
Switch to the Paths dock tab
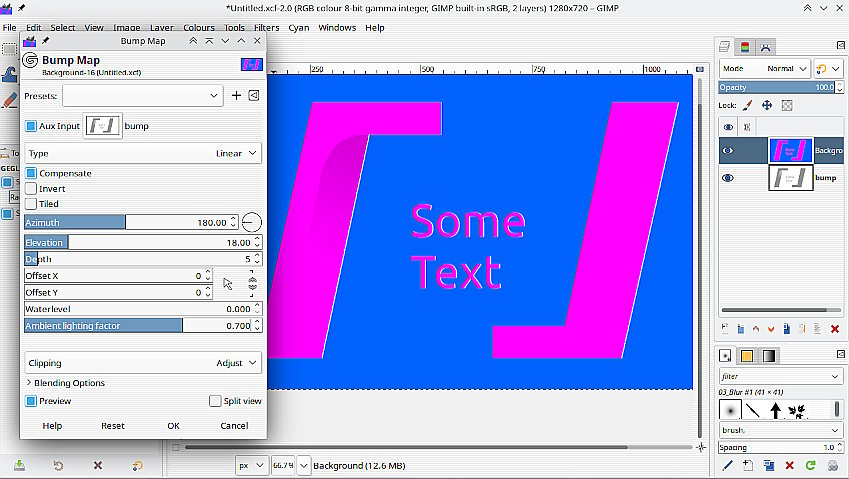coord(765,47)
